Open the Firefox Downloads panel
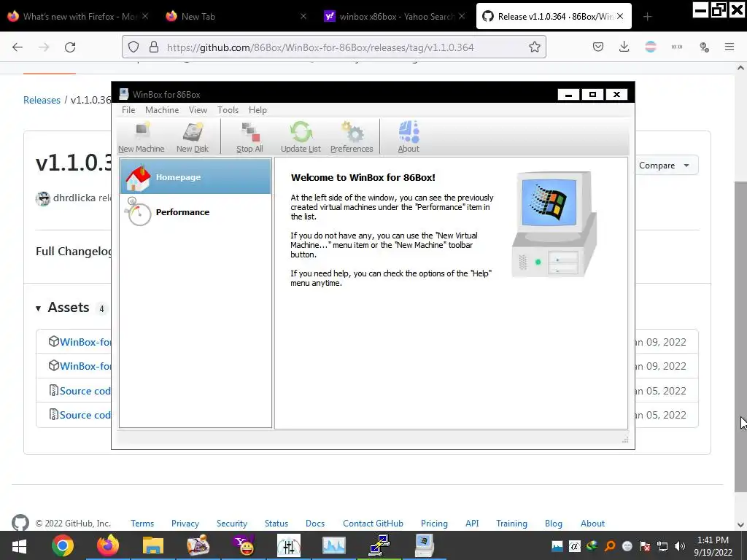 click(x=624, y=47)
